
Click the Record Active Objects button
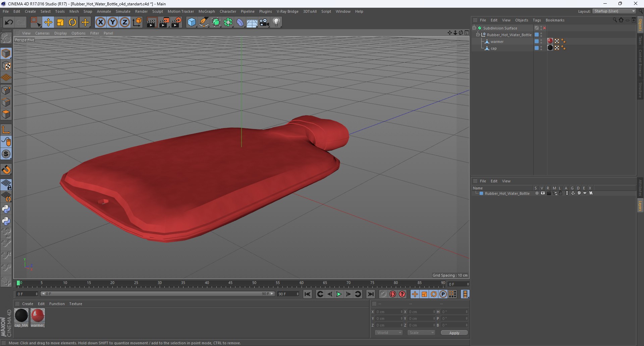click(x=383, y=294)
